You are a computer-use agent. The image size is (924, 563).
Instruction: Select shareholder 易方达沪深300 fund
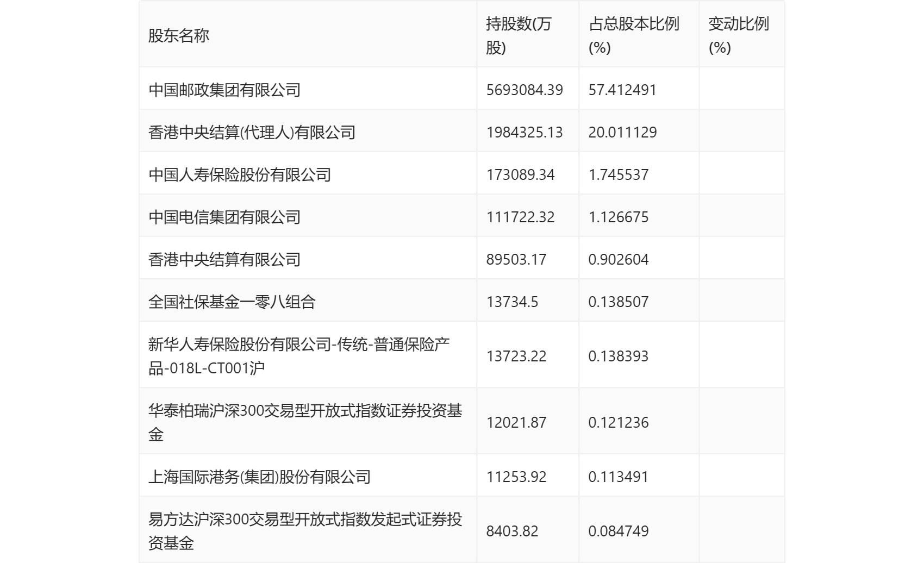tap(305, 531)
